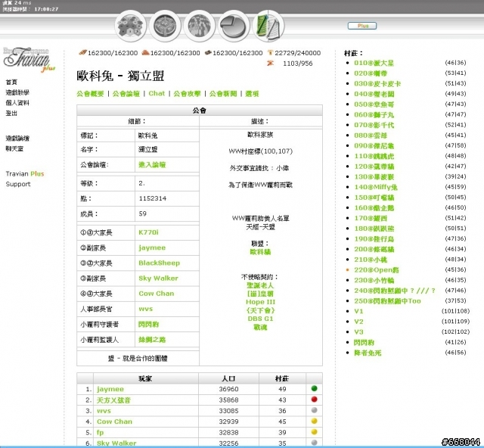
Task: Open Cow Chan in player ranking table
Action: [x=114, y=422]
